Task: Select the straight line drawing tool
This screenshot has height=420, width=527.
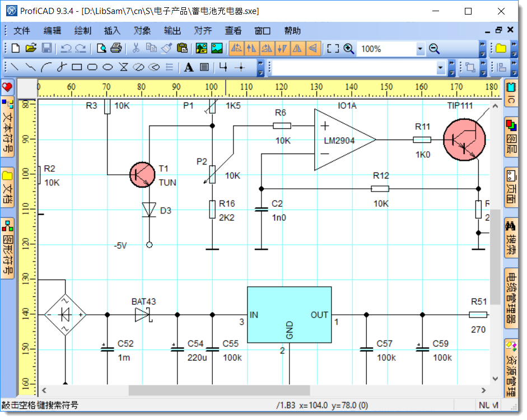Action: [15, 67]
